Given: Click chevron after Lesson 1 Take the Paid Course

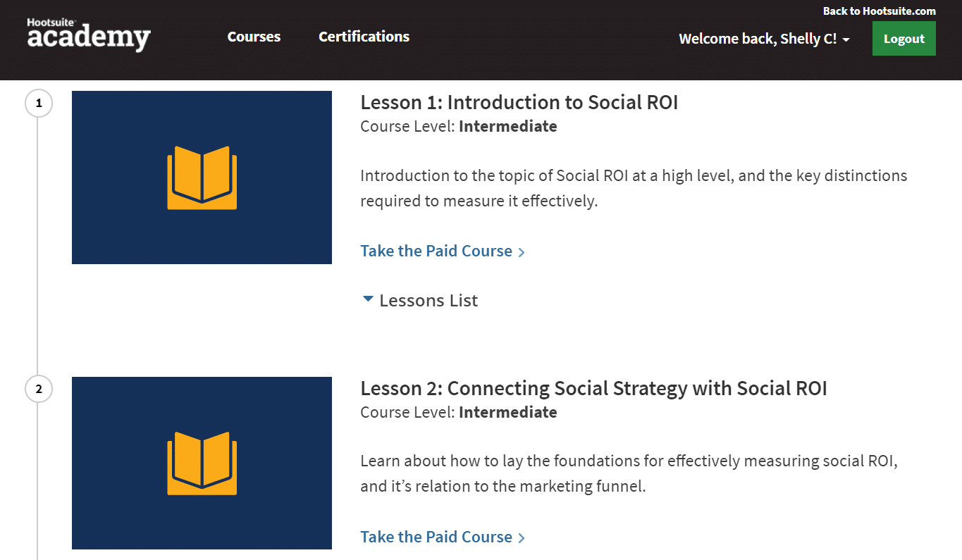Looking at the screenshot, I should (x=522, y=252).
